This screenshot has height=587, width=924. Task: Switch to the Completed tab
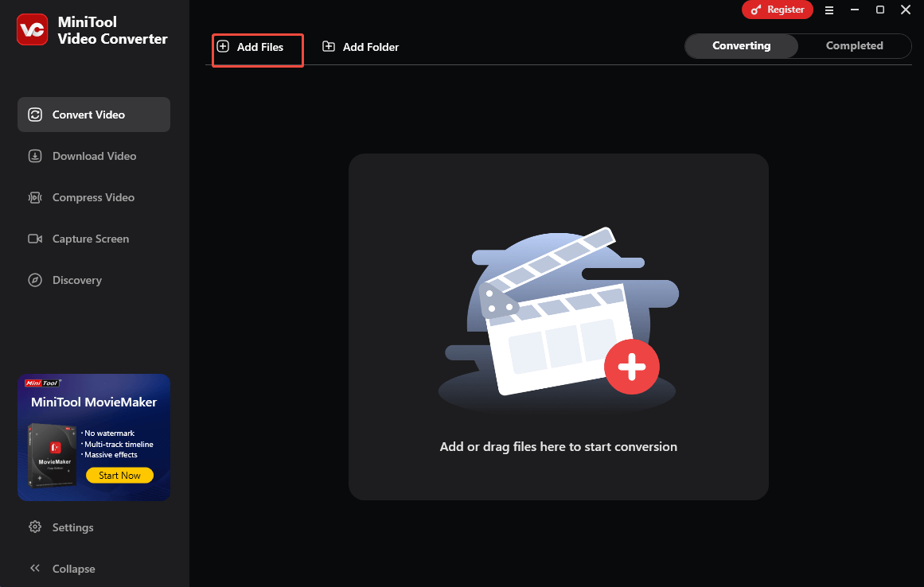coord(855,46)
